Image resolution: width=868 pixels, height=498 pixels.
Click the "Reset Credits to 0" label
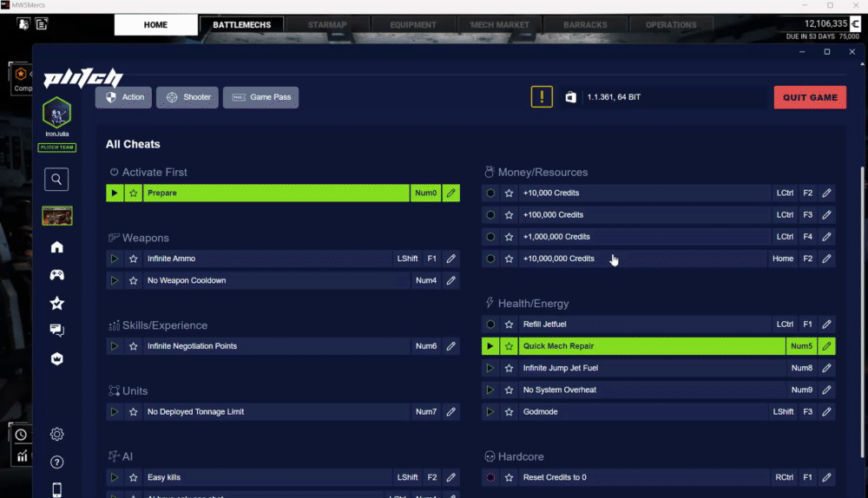pyautogui.click(x=555, y=477)
